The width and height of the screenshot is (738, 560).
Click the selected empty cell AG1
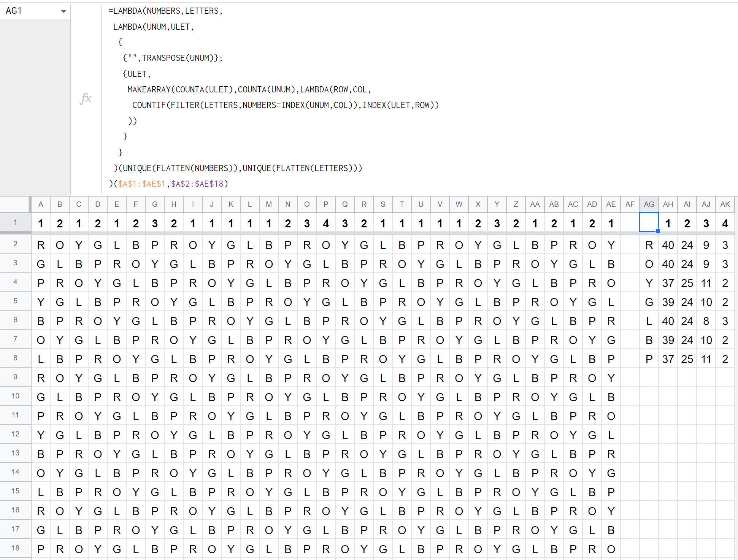(649, 222)
